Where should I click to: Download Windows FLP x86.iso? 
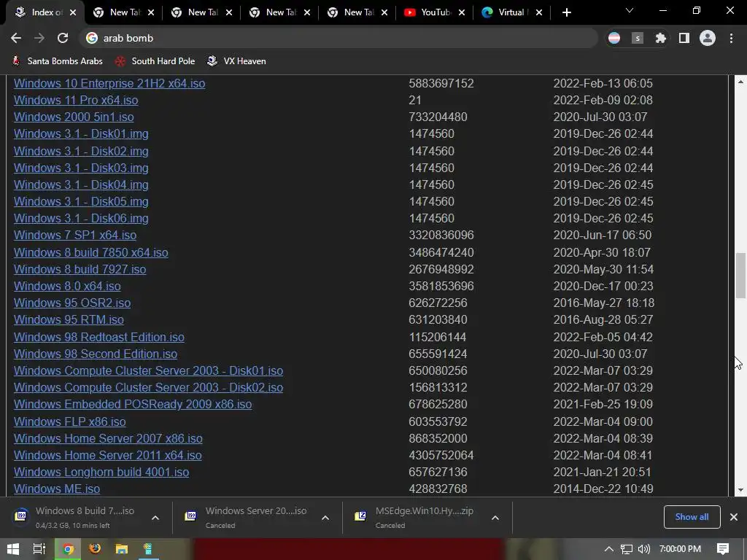coord(69,421)
